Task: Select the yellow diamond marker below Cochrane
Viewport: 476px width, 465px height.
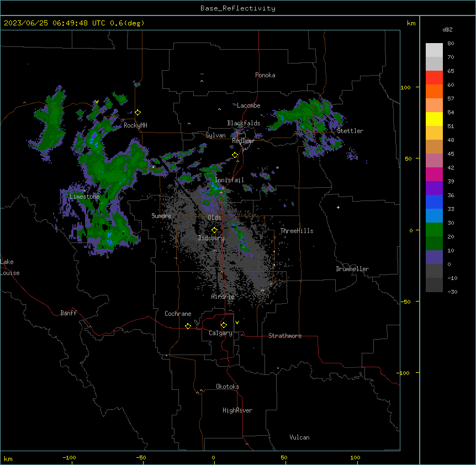Action: pyautogui.click(x=188, y=326)
